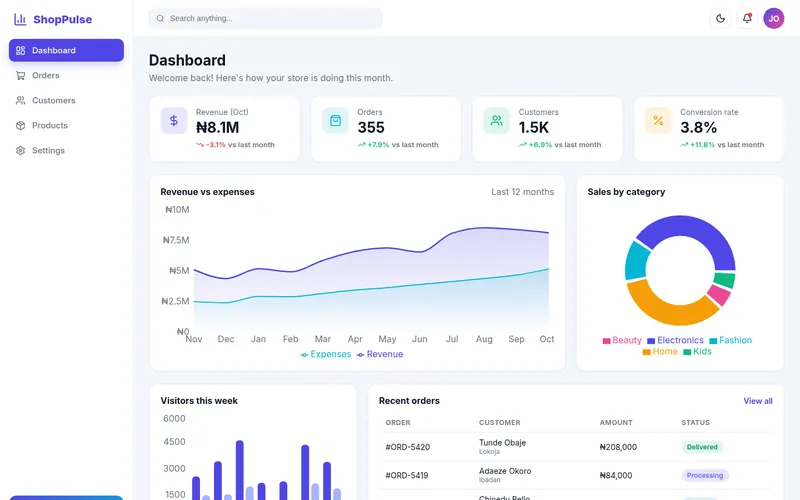The image size is (800, 500).
Task: Click the ₦84,000 amount
Action: click(616, 475)
